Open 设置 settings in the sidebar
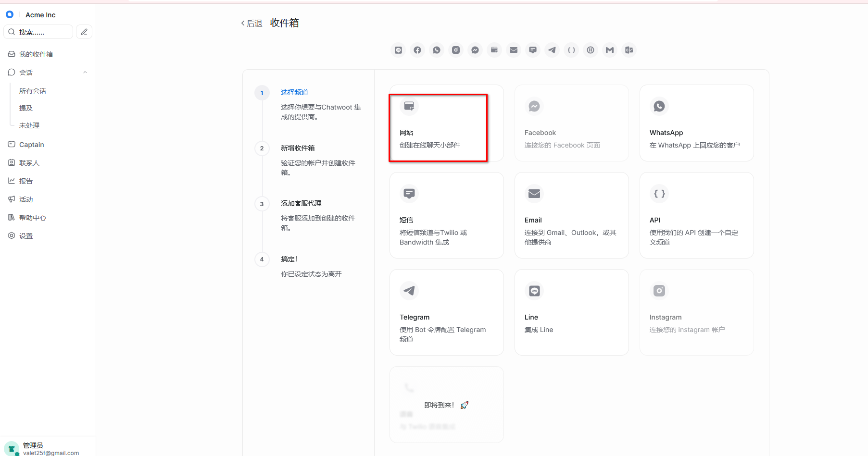 (x=26, y=236)
